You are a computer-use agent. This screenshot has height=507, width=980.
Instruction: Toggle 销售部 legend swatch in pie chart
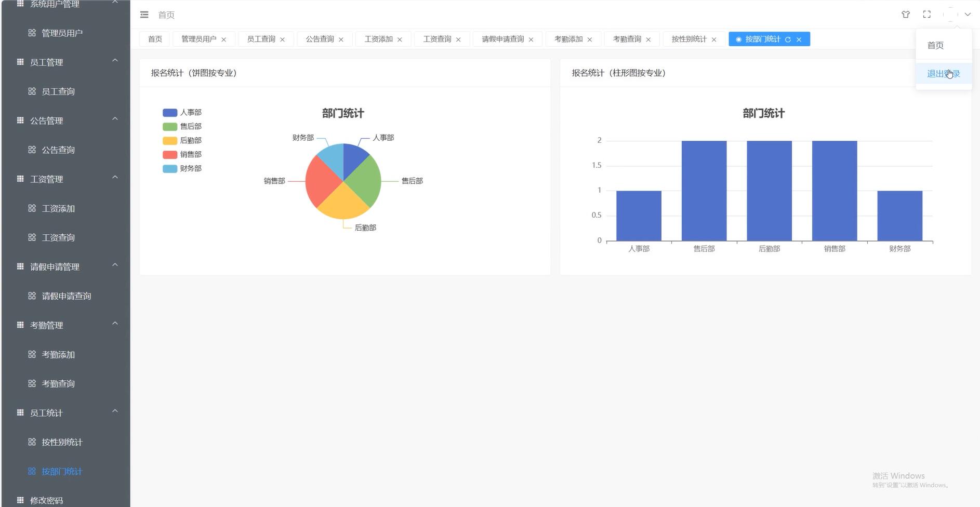pyautogui.click(x=170, y=155)
